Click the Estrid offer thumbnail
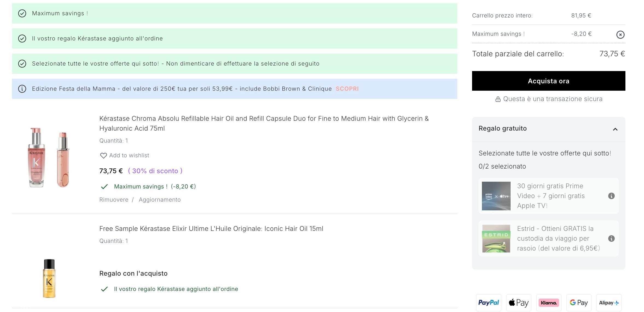This screenshot has width=644, height=312. click(496, 239)
